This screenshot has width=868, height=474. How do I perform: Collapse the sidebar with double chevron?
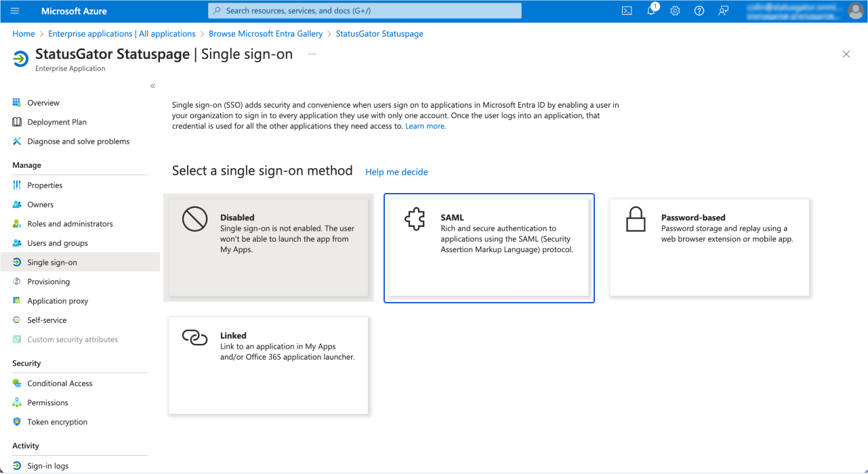click(x=152, y=86)
